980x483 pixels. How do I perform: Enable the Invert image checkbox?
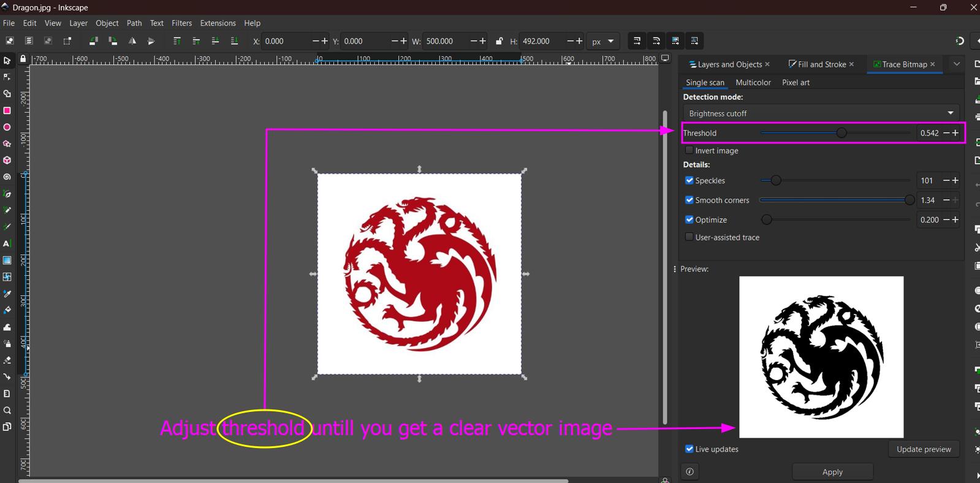[x=689, y=150]
